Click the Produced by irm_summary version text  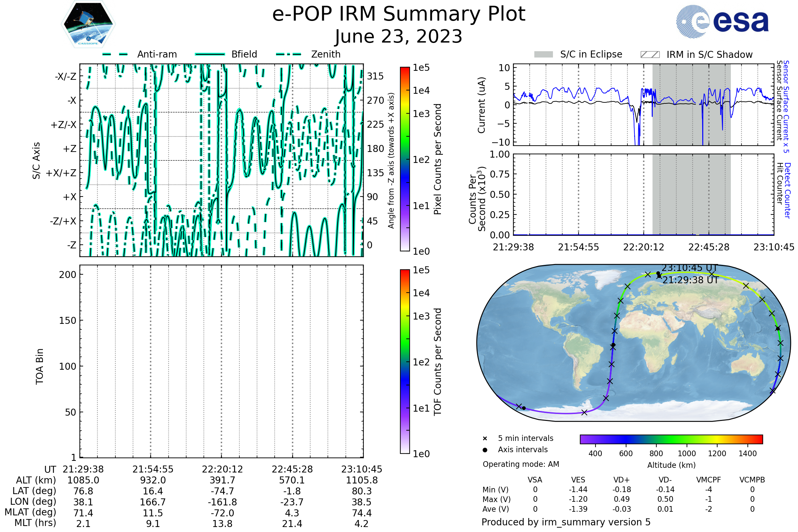pos(566,522)
